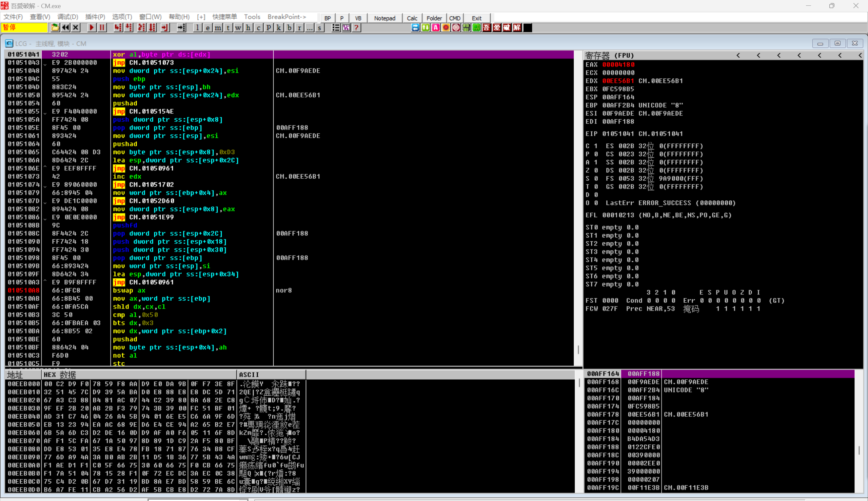
Task: Open the 窗口(W) menu
Action: (151, 17)
